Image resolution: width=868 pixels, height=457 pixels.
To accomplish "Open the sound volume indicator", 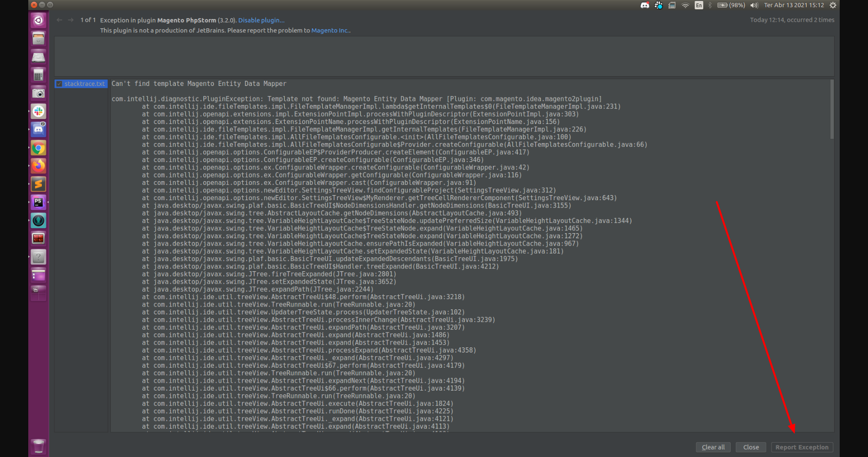I will click(x=754, y=5).
